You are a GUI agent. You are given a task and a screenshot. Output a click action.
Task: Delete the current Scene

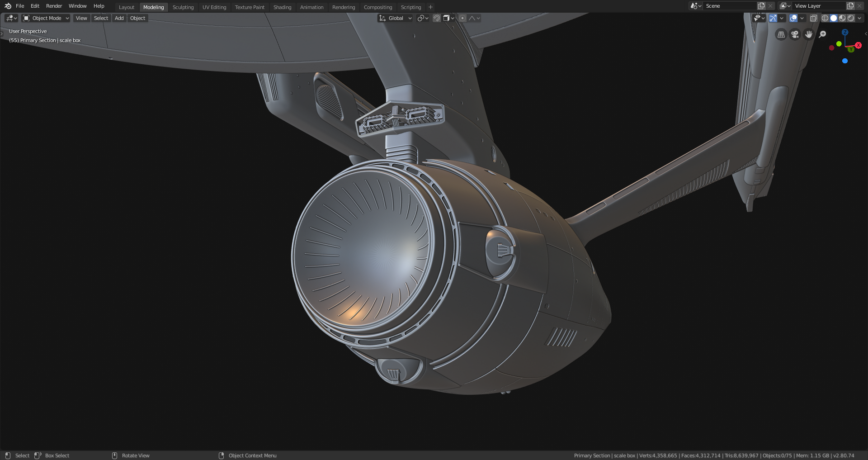[x=770, y=6]
